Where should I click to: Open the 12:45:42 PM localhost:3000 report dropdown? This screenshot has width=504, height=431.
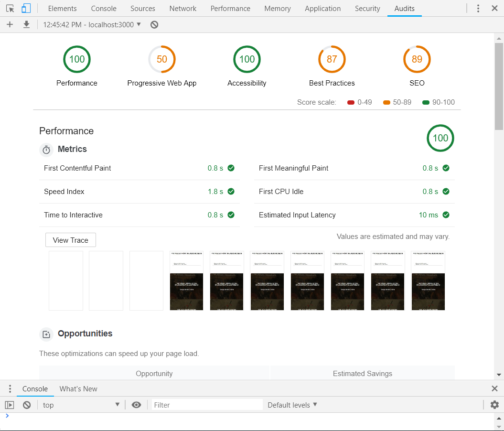(92, 25)
